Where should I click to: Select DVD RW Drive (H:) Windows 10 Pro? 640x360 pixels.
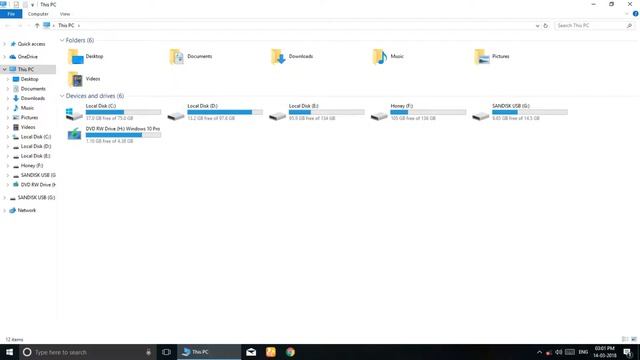(113, 134)
